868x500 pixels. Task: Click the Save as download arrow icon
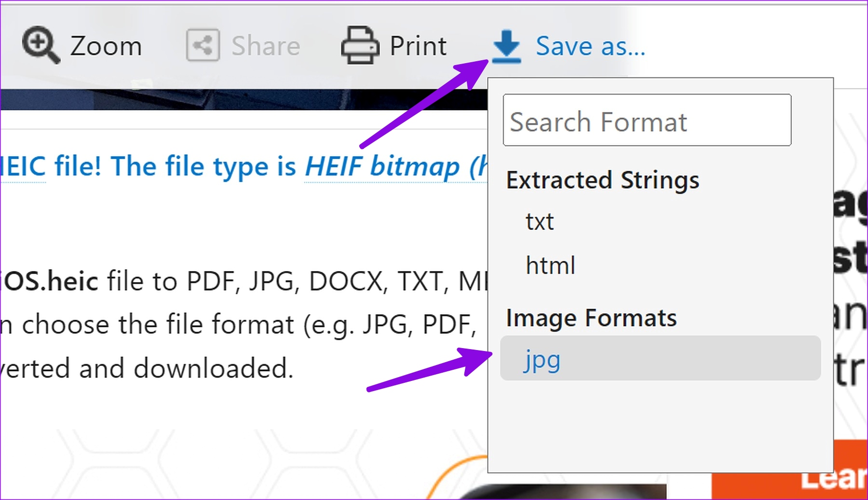pyautogui.click(x=506, y=46)
